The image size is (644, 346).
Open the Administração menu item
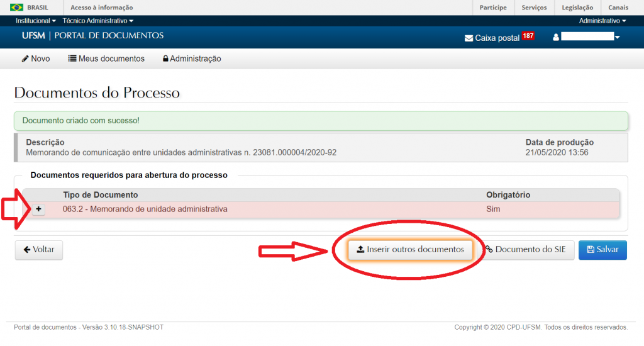[192, 59]
